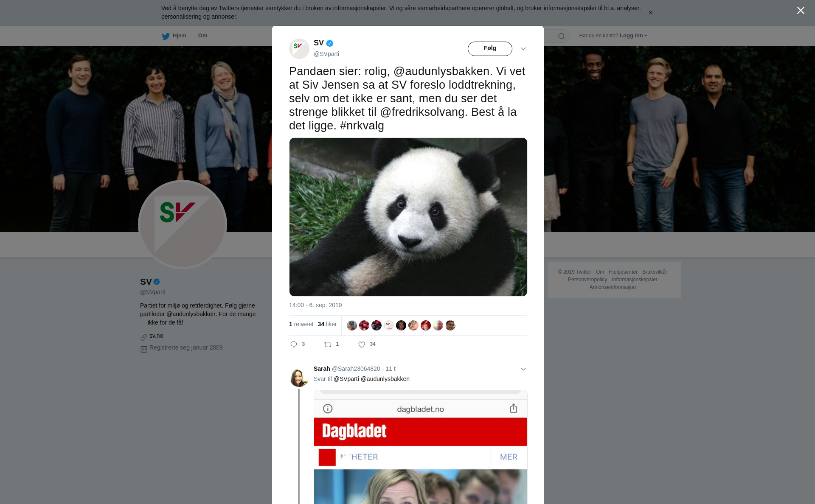Click the eighth liker avatar
The height and width of the screenshot is (504, 815).
pyautogui.click(x=438, y=325)
